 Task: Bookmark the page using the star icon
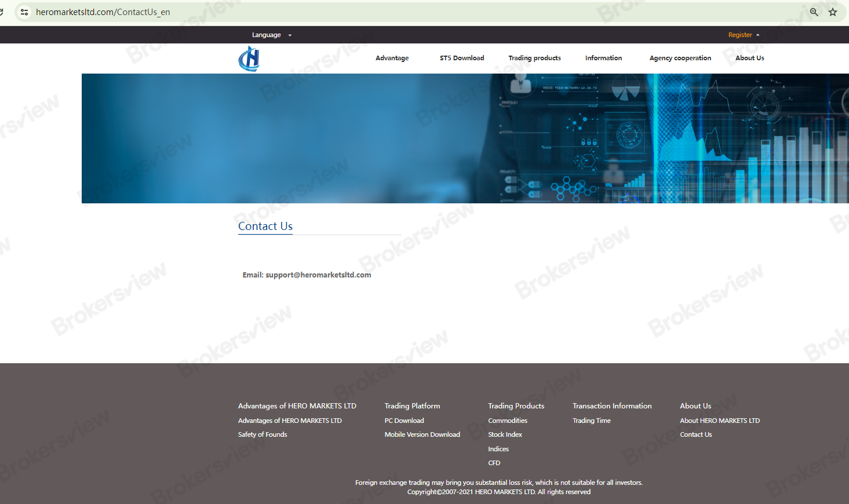pyautogui.click(x=833, y=12)
